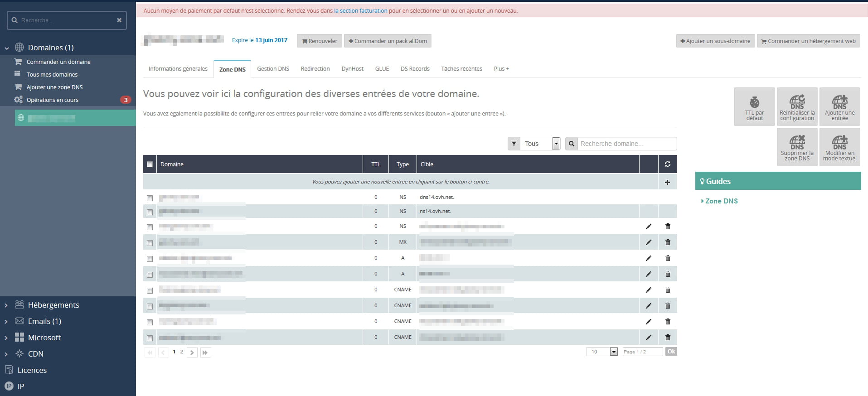
Task: Click the plus icon to add entry
Action: coord(667,182)
